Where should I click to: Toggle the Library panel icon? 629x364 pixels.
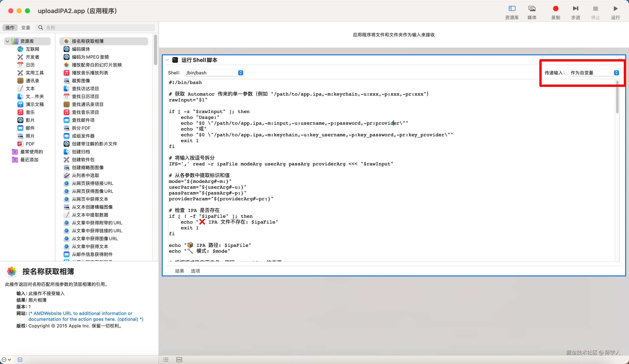(512, 9)
